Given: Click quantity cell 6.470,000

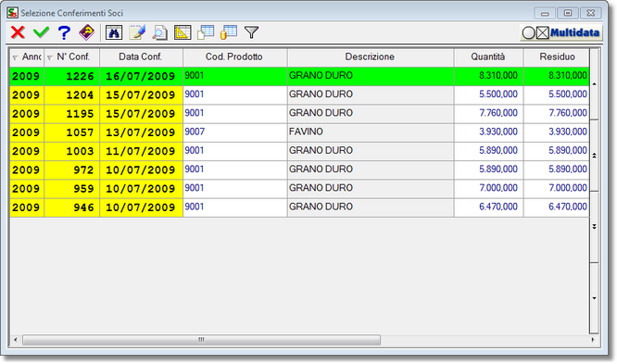Looking at the screenshot, I should (488, 207).
